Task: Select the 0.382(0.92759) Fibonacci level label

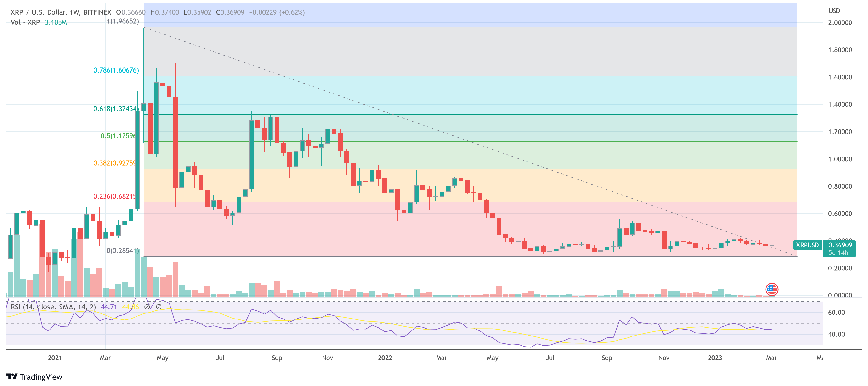Action: point(114,163)
